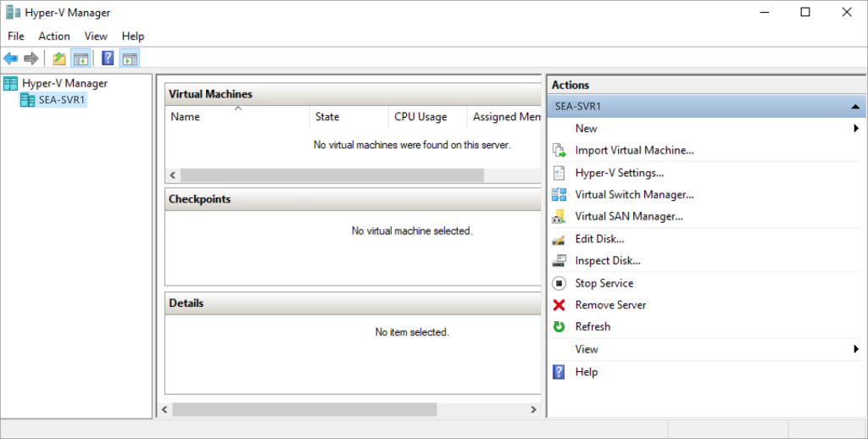Select Hyper-V Manager tree node
The height and width of the screenshot is (439, 868).
click(x=64, y=84)
